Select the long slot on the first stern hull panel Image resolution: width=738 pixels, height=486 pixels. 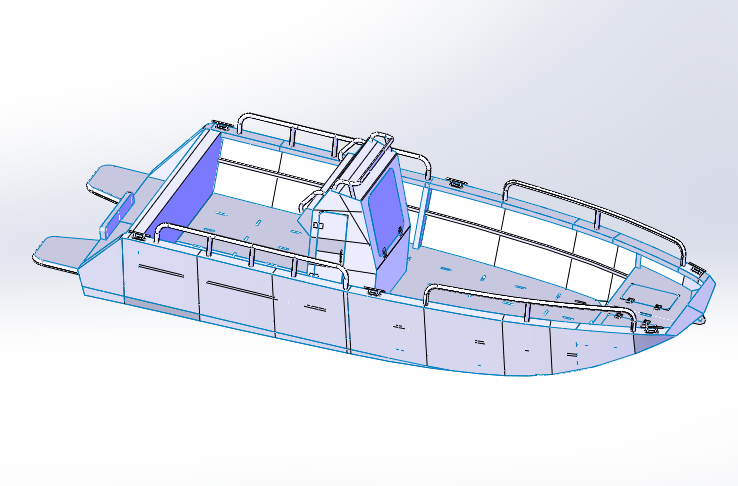[x=161, y=271]
